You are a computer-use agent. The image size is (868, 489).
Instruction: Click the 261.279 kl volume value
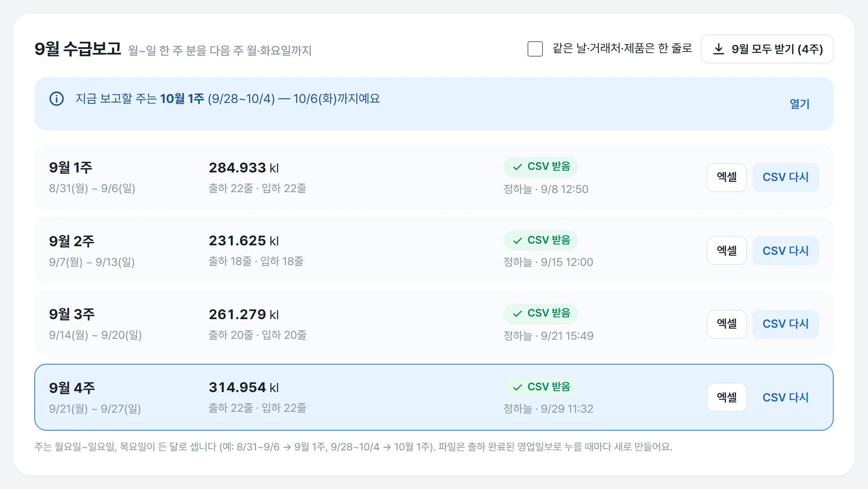coord(244,314)
